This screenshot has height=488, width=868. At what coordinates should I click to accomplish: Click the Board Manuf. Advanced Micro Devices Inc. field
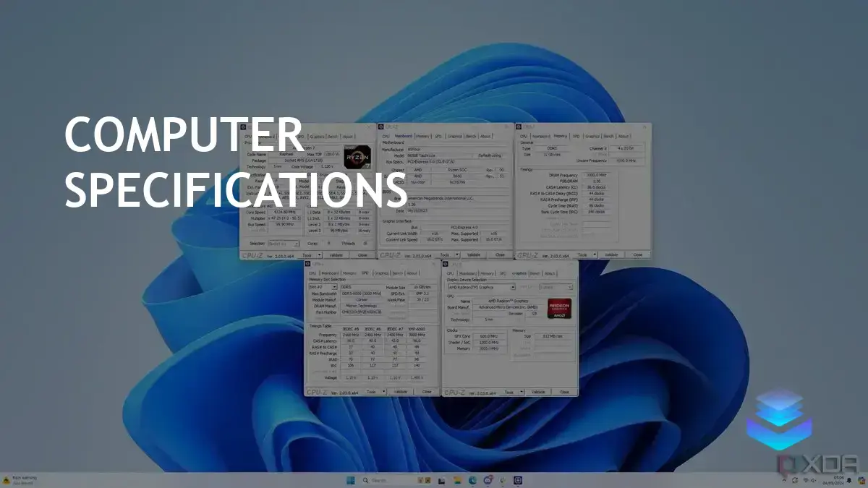tap(509, 307)
